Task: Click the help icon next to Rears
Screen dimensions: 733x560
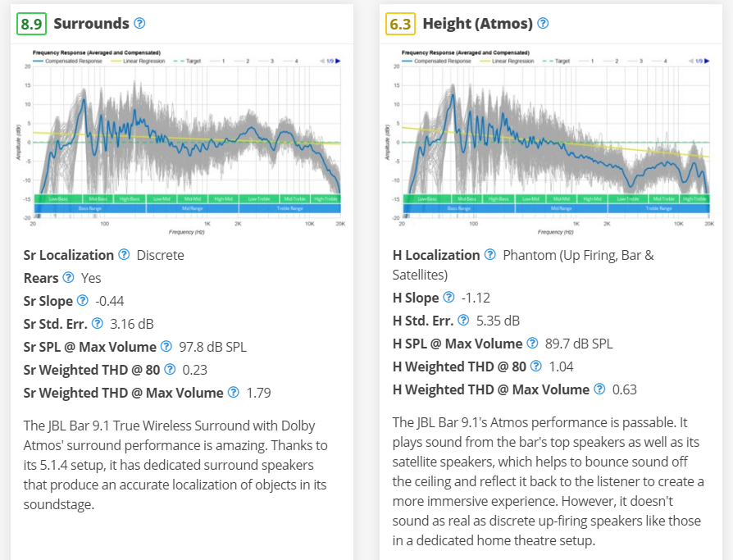Action: 69,278
